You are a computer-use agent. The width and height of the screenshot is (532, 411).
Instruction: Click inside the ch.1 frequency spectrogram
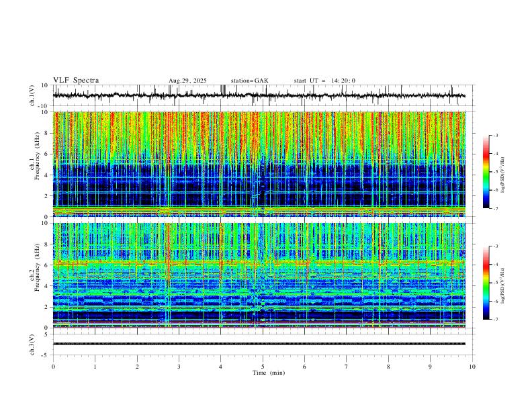[x=259, y=164]
